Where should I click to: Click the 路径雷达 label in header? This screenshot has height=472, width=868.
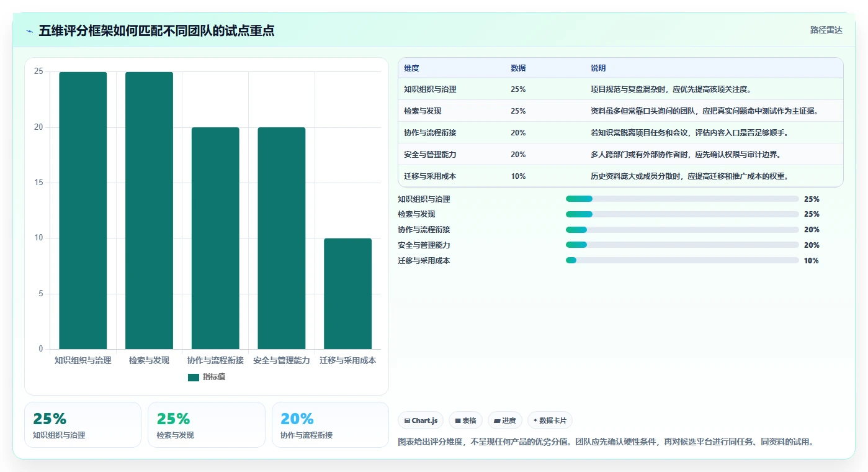(x=826, y=30)
